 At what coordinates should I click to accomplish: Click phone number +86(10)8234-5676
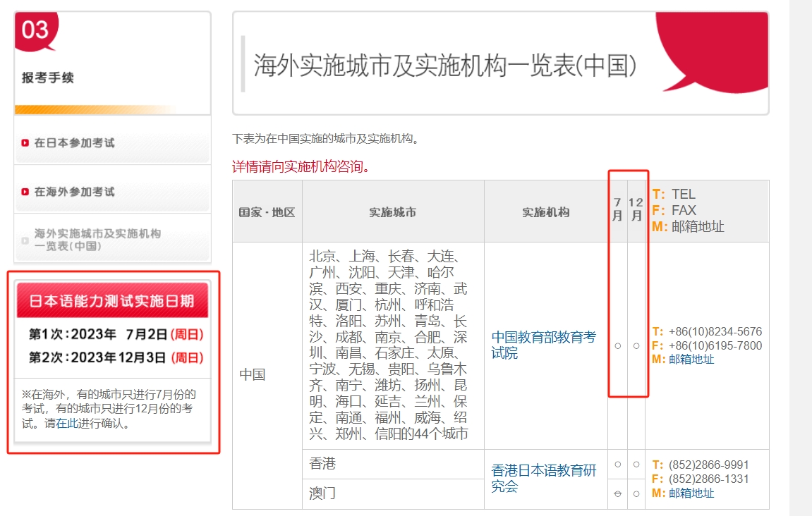715,331
